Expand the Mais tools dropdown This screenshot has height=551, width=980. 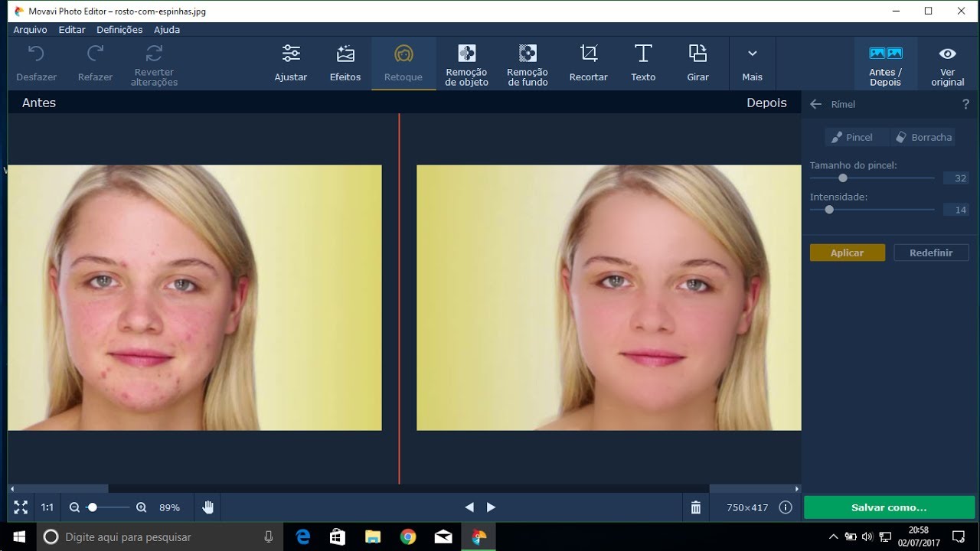[x=752, y=63]
